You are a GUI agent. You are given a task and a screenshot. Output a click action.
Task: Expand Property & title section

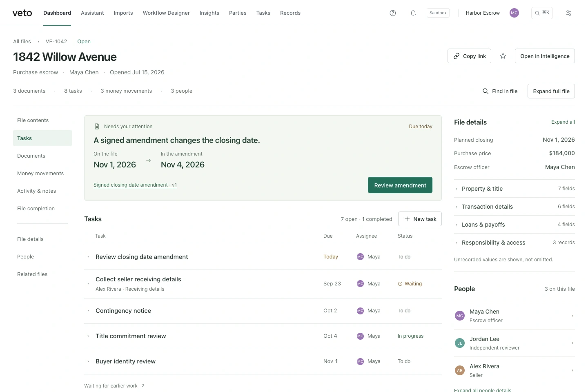(514, 189)
